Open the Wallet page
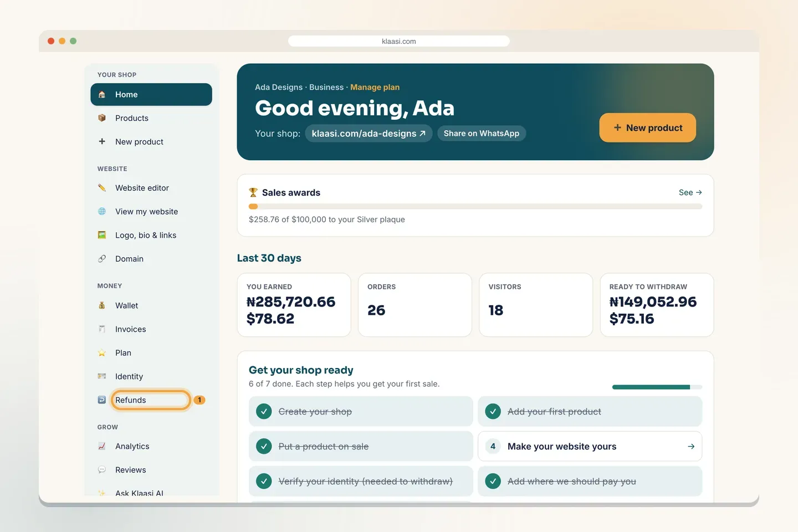The width and height of the screenshot is (798, 532). 151,305
